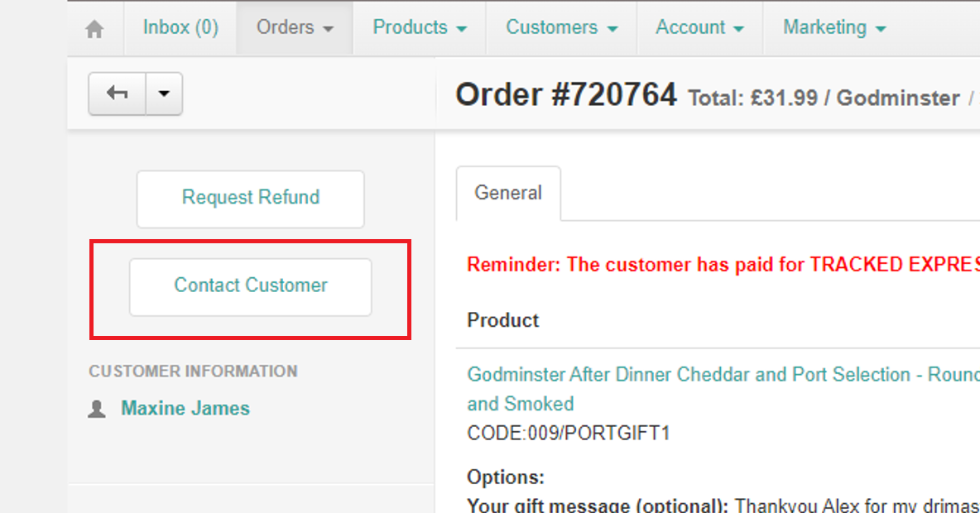
Task: Click the CODE:009/PORTGIFT1 product code
Action: [x=568, y=433]
